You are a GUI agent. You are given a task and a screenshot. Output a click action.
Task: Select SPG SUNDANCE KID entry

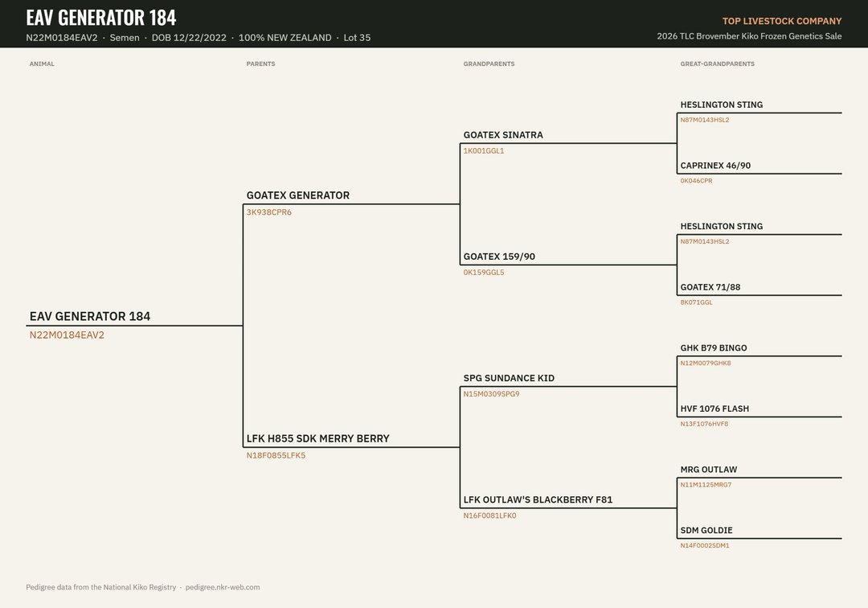(509, 378)
